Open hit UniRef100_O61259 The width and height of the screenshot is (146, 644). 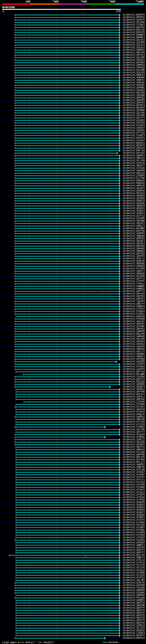134,442
